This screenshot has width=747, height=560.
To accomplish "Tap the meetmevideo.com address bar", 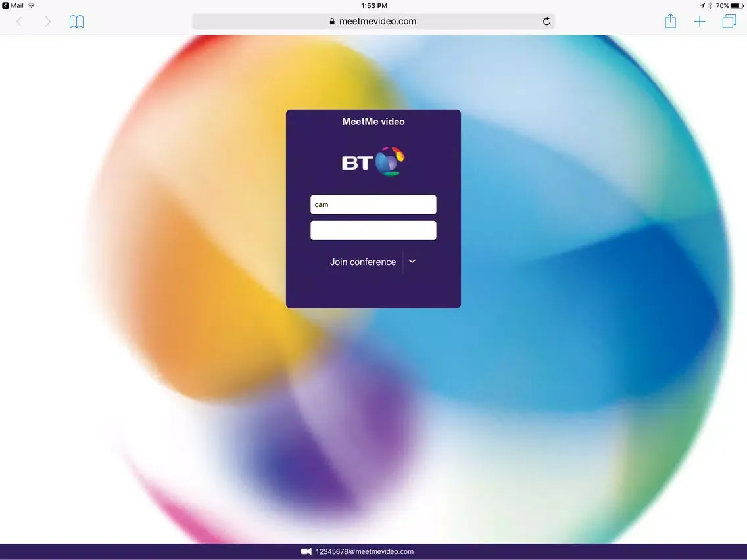I will 373,22.
